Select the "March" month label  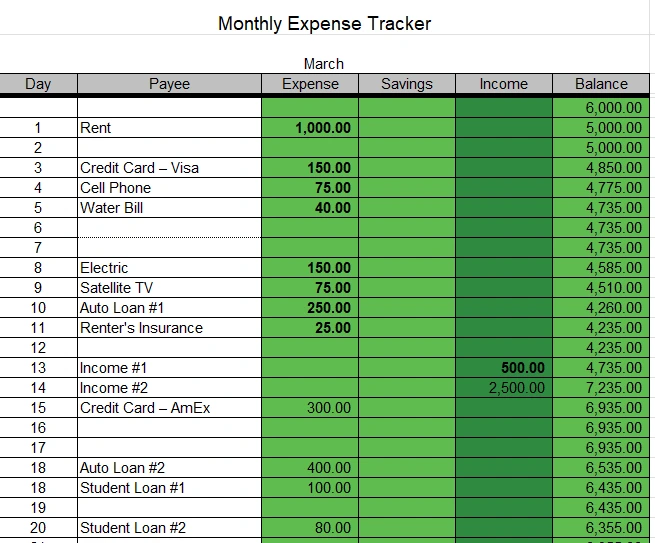pyautogui.click(x=324, y=64)
